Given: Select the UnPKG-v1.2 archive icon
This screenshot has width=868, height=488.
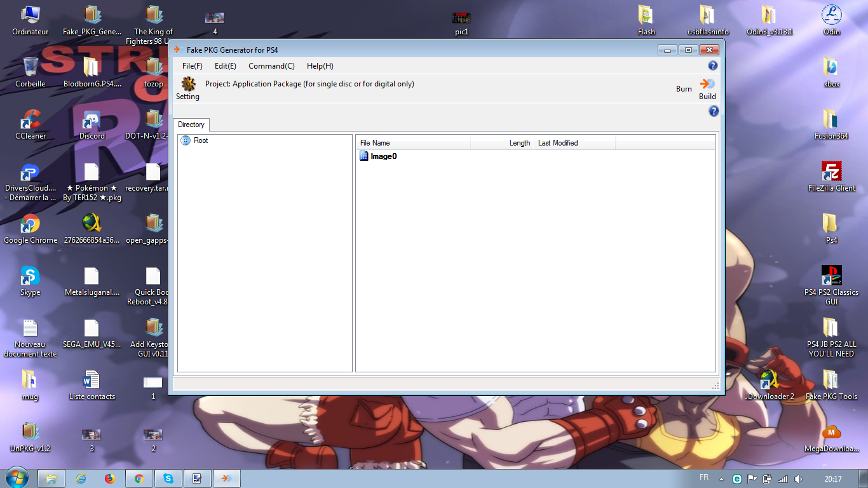Looking at the screenshot, I should coord(30,437).
